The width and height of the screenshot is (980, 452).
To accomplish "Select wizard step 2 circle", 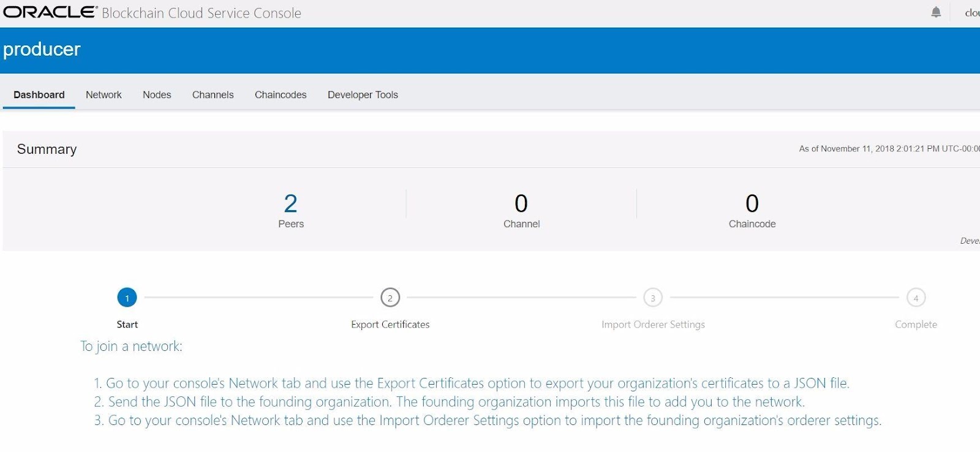I will [x=390, y=298].
